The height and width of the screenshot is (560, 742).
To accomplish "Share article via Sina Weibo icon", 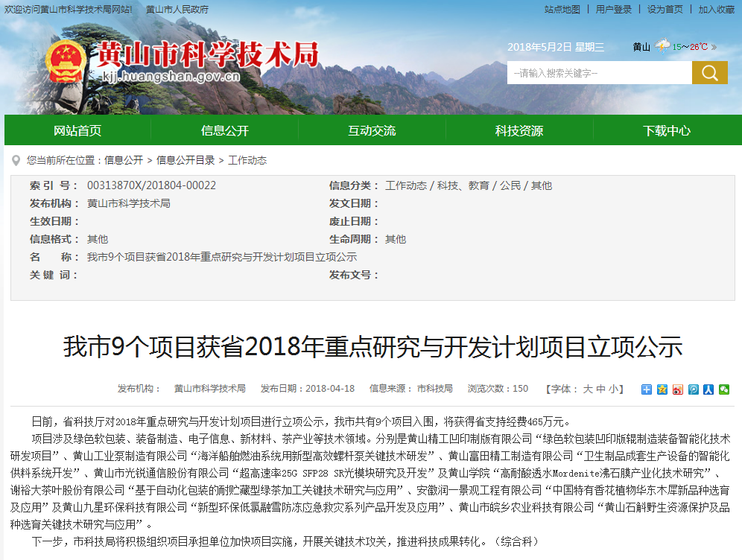I will coord(677,389).
